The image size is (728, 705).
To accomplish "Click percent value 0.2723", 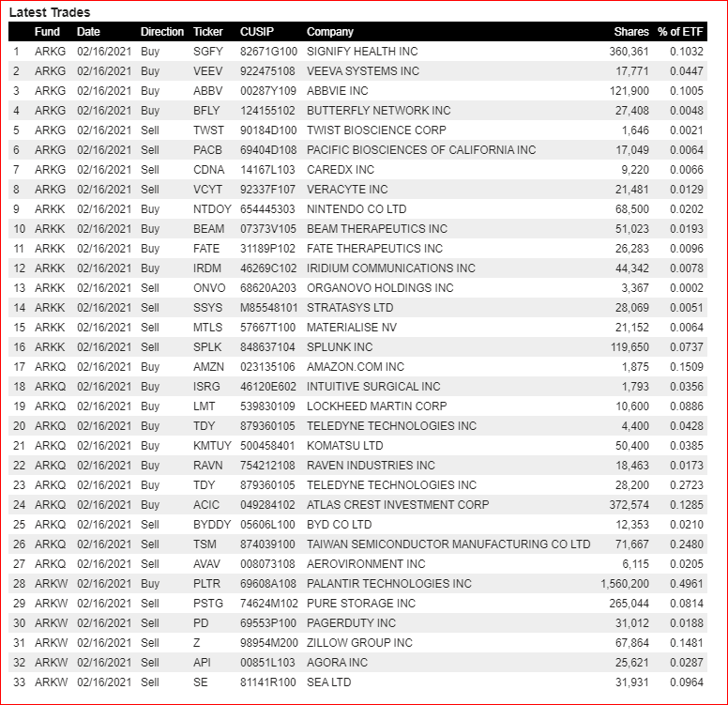I will [686, 485].
